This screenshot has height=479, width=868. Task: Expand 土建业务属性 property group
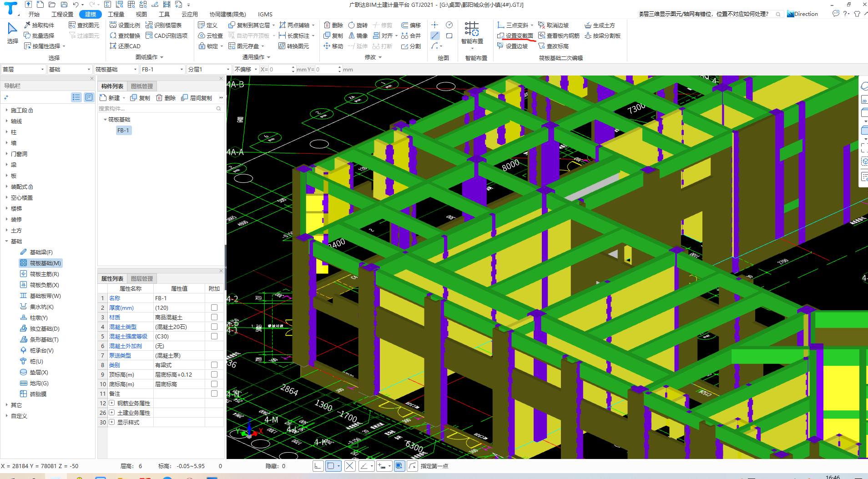click(x=111, y=413)
